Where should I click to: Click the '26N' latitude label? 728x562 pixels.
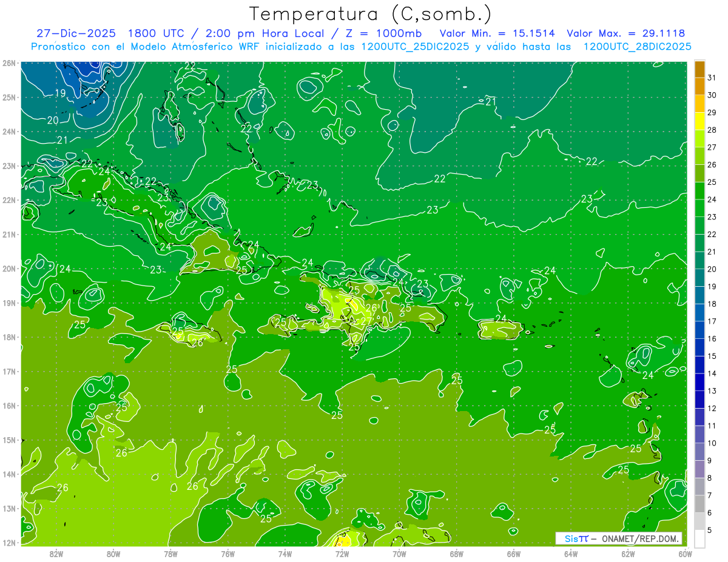(8, 63)
